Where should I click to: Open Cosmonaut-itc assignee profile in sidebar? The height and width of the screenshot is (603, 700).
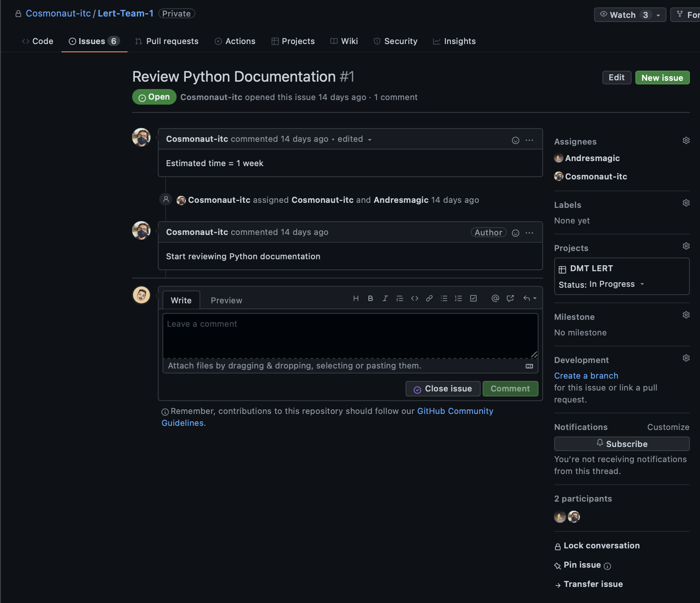(591, 177)
